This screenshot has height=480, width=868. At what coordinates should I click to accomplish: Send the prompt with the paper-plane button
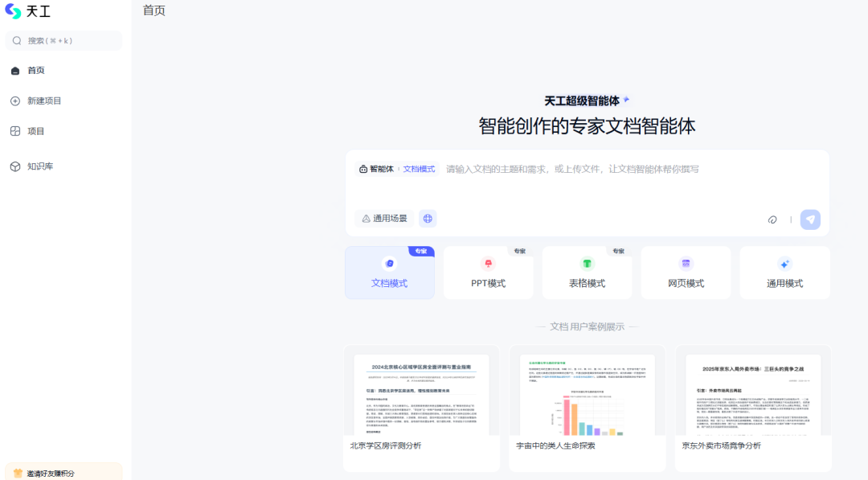(x=810, y=219)
